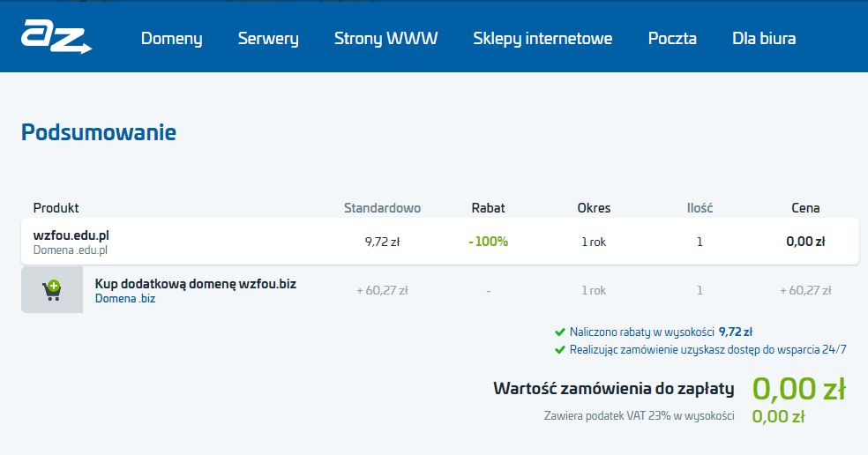868x455 pixels.
Task: Add wzfou.biz with the cart plus icon
Action: (52, 290)
